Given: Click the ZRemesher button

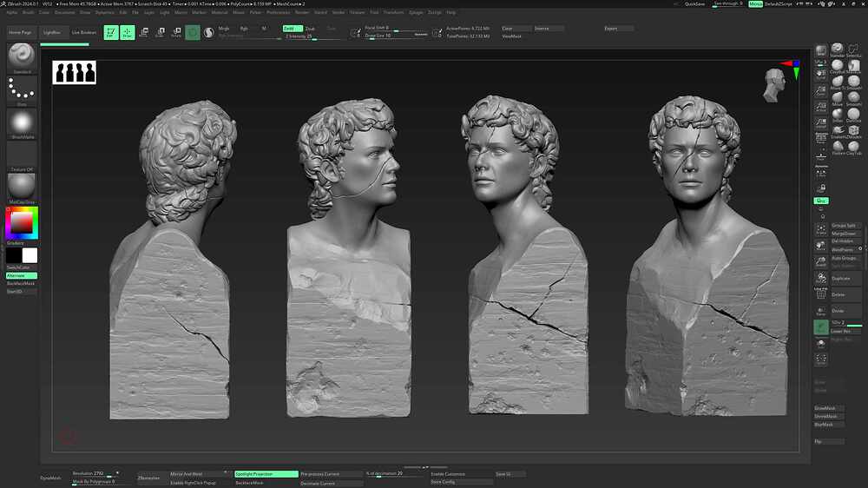Looking at the screenshot, I should tap(148, 478).
